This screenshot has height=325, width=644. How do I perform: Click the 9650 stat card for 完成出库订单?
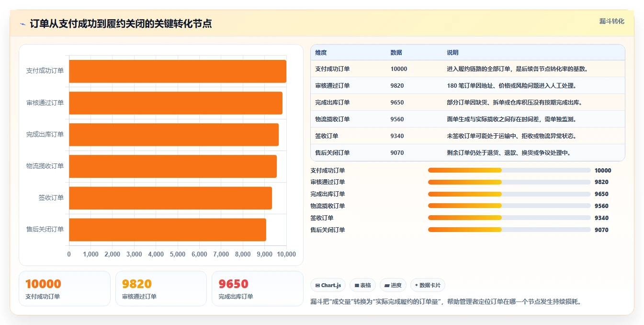tap(258, 289)
